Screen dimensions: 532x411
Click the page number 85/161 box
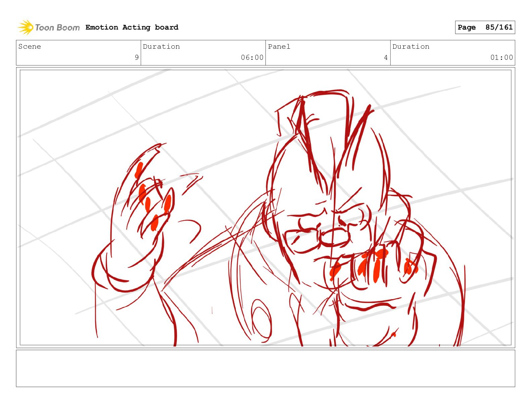click(x=485, y=27)
